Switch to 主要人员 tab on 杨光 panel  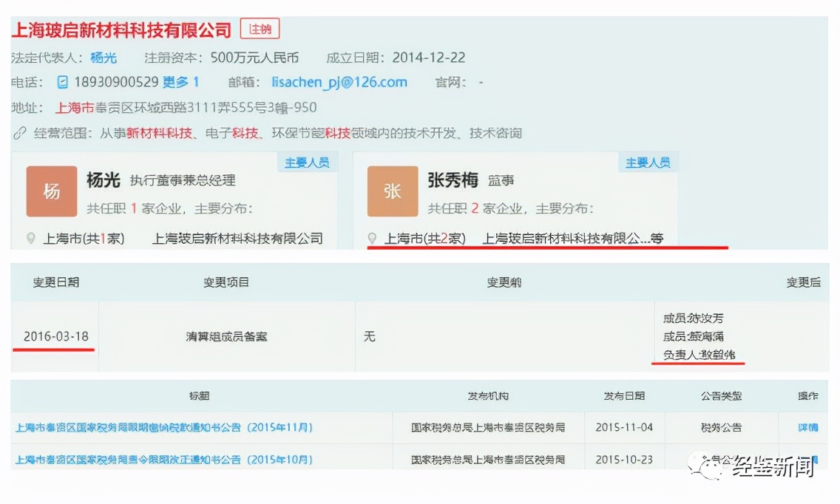(308, 162)
